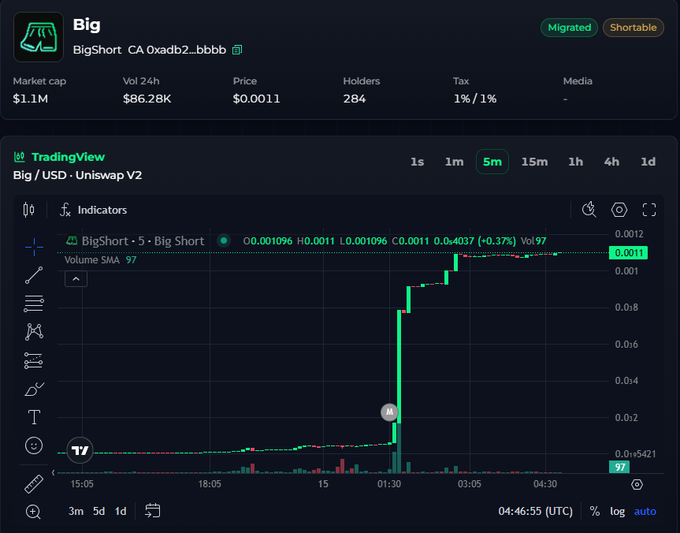
Task: Click the current price label 0.0011
Action: (628, 253)
